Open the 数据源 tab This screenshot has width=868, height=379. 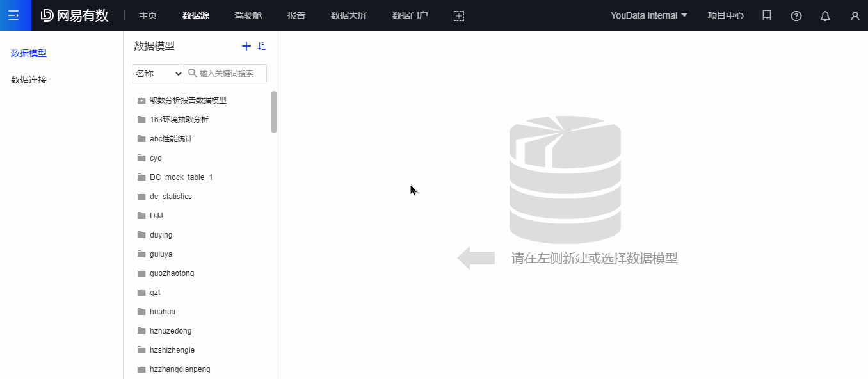click(195, 15)
